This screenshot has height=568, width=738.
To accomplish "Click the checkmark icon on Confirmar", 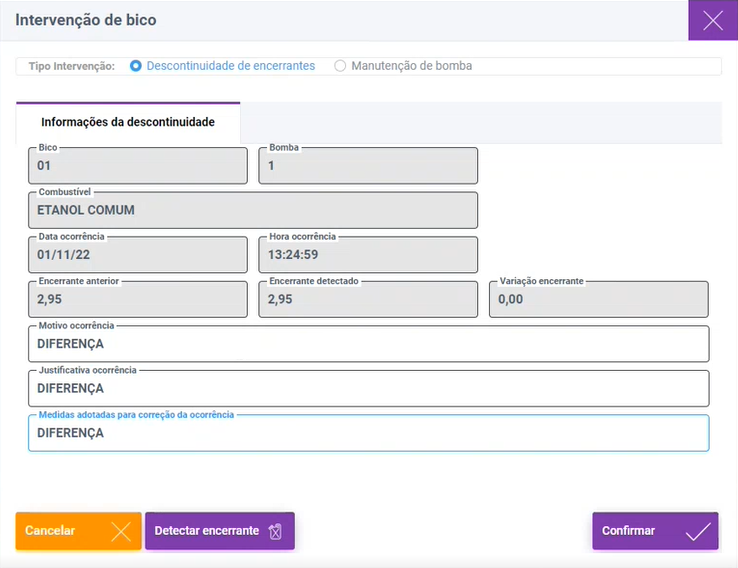I will 698,531.
